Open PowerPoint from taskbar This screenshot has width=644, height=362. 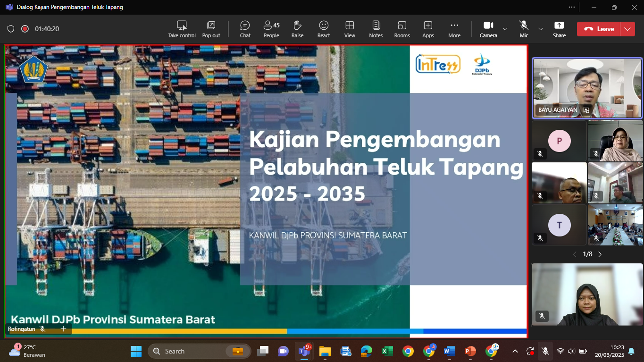tap(470, 351)
